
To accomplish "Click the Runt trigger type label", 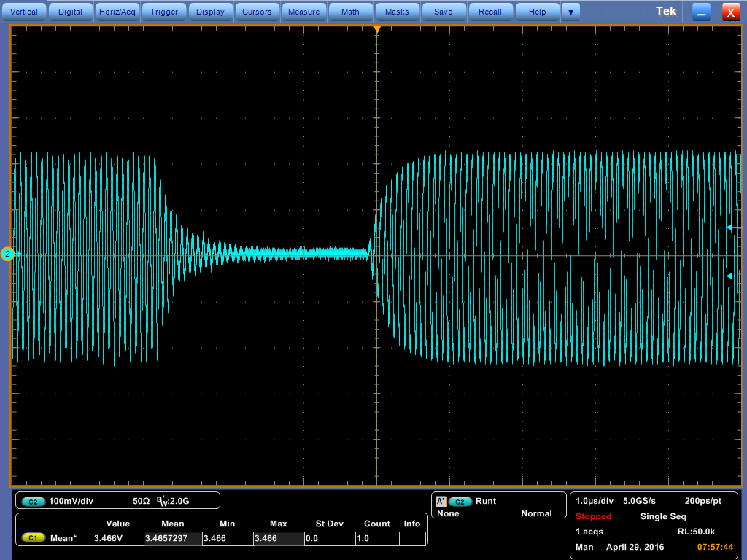I will 485,501.
